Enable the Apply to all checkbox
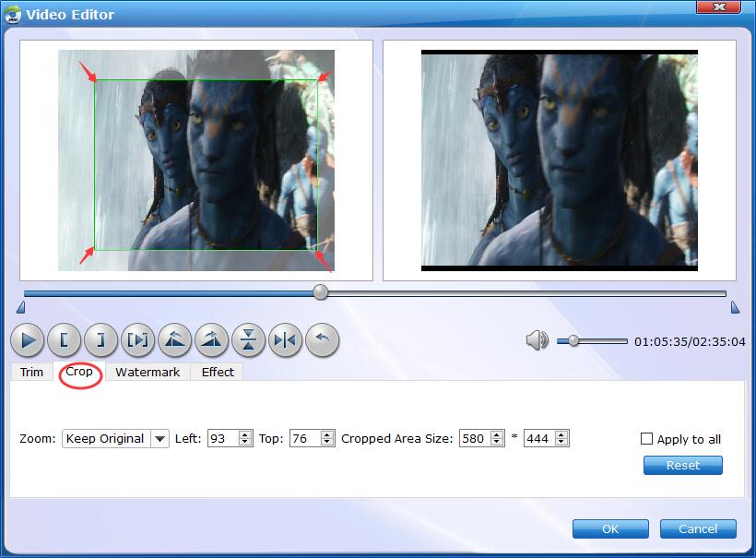Screen dimensions: 756x558 click(646, 439)
